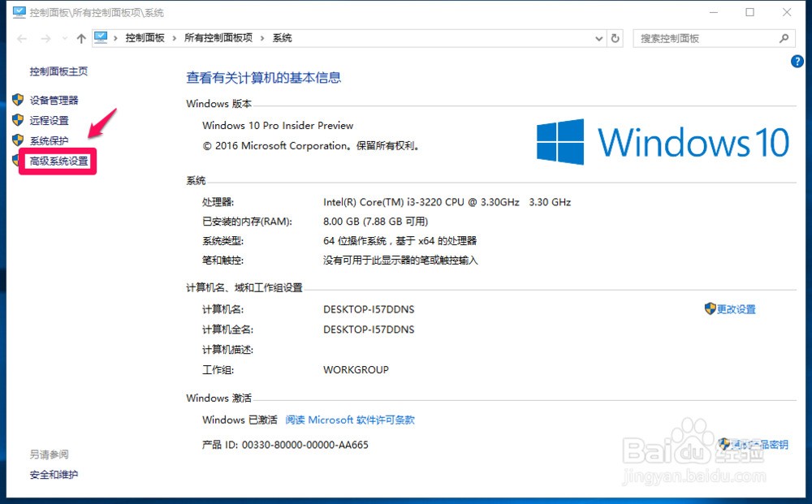Click the computer icon in address bar
The image size is (812, 504).
tap(101, 38)
